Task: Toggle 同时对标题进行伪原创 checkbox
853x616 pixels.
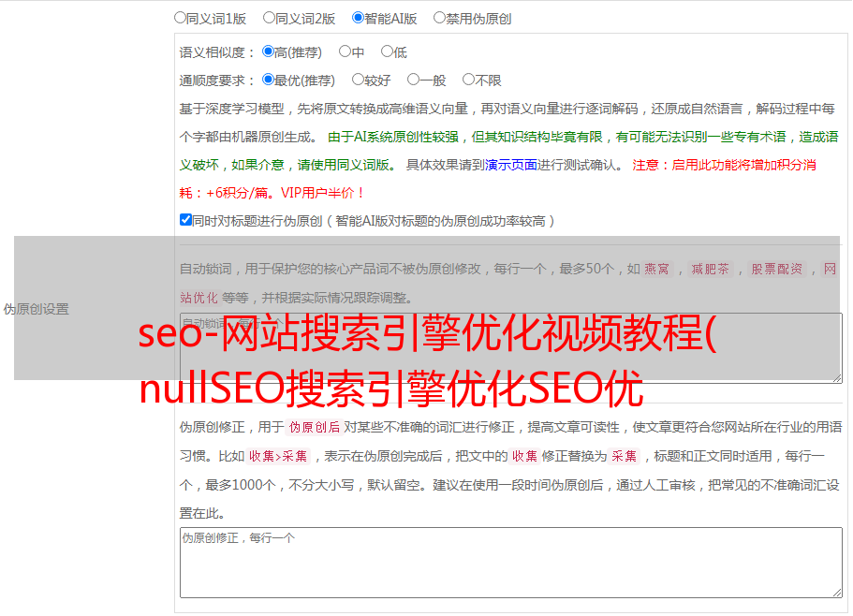Action: 185,220
